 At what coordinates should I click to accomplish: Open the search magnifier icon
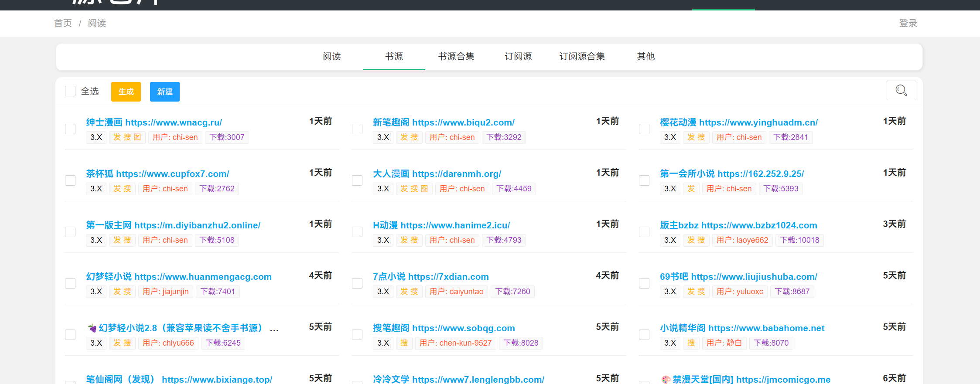(x=901, y=91)
